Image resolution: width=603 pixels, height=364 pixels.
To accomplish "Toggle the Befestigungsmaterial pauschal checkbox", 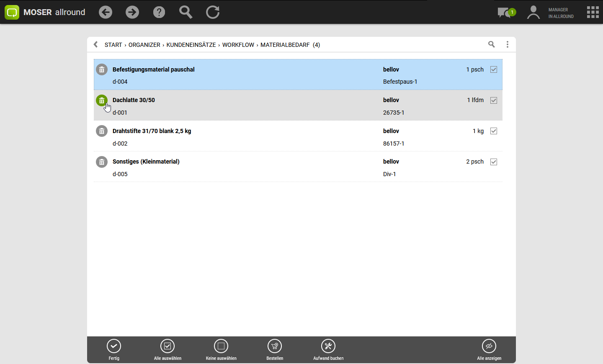I will (x=494, y=69).
